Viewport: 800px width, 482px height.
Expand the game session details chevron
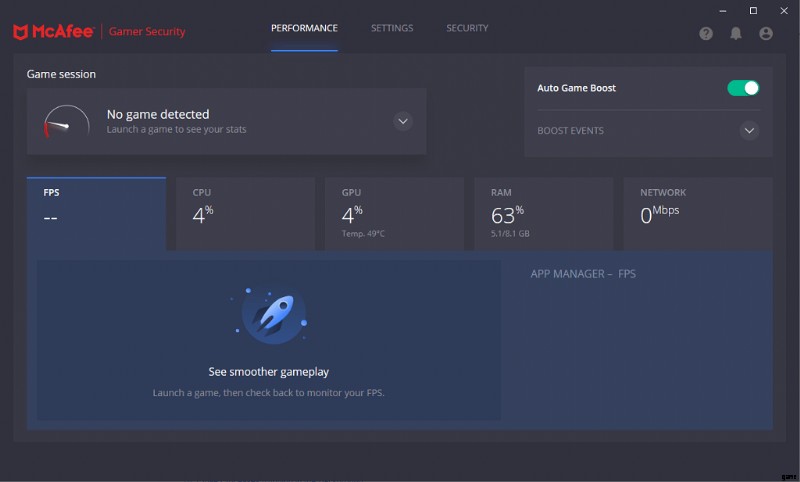[403, 121]
